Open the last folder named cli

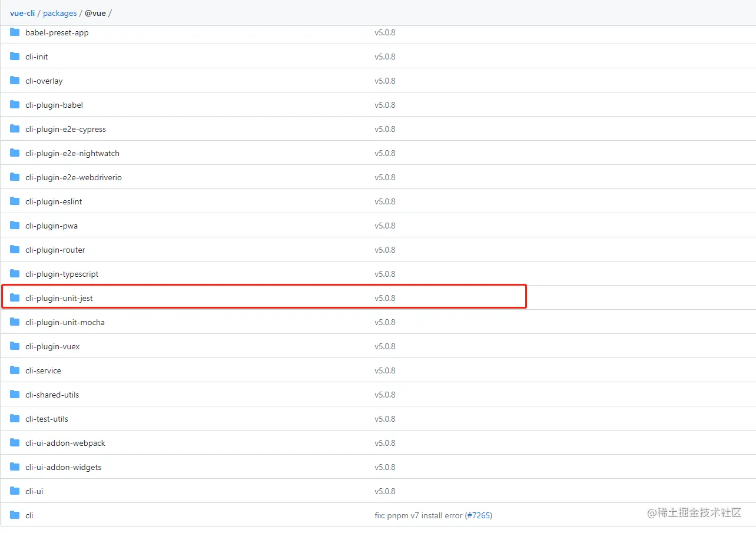(29, 516)
